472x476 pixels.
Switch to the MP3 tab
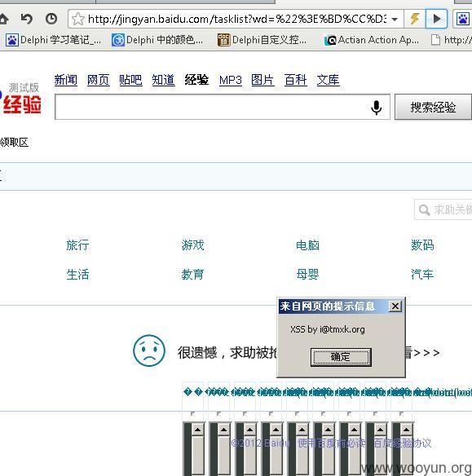click(231, 80)
